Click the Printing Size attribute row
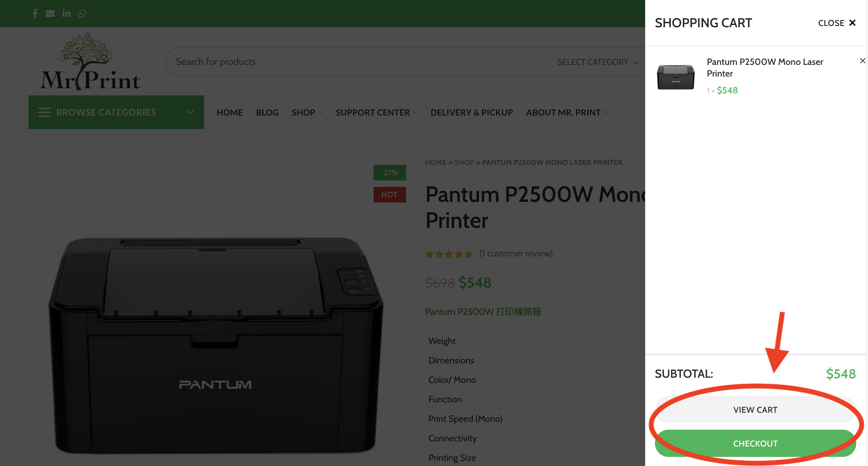 pos(535,457)
